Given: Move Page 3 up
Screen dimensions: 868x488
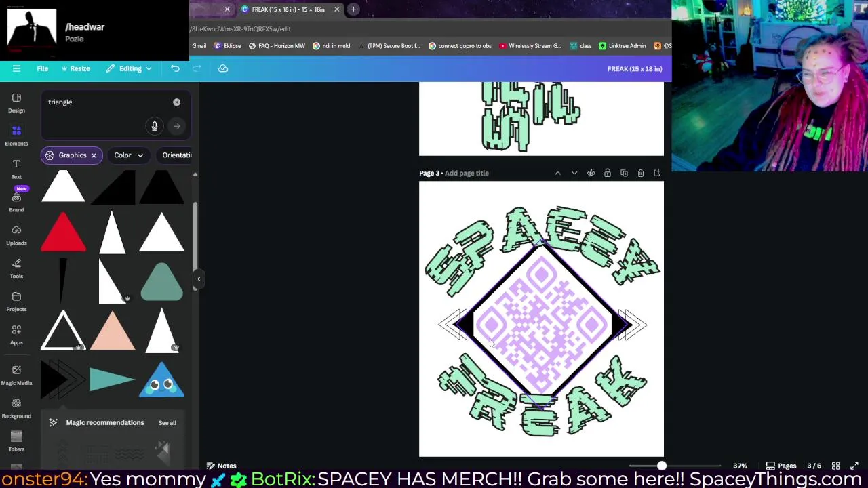Looking at the screenshot, I should click(x=557, y=173).
